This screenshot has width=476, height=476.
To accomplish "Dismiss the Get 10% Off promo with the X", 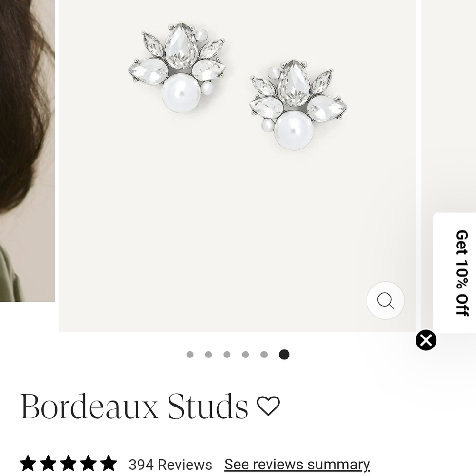I will point(426,339).
